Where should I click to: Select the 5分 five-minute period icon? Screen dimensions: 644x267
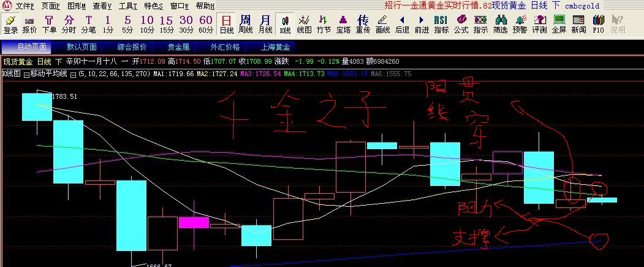[x=127, y=25]
